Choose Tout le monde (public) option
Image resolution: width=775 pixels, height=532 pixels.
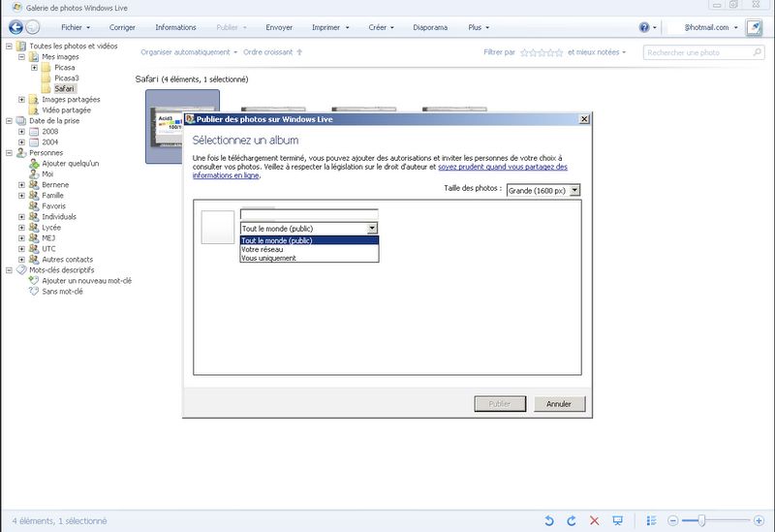[309, 240]
